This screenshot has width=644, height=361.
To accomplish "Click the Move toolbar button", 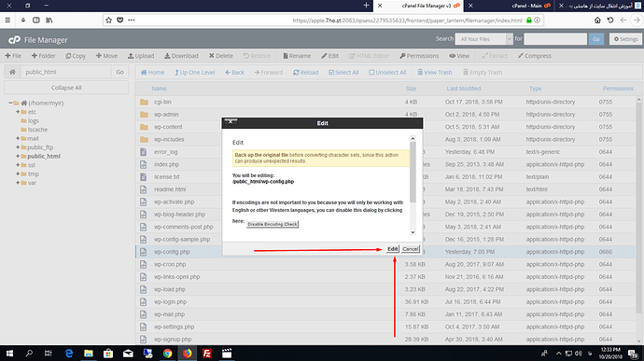I will pyautogui.click(x=106, y=56).
